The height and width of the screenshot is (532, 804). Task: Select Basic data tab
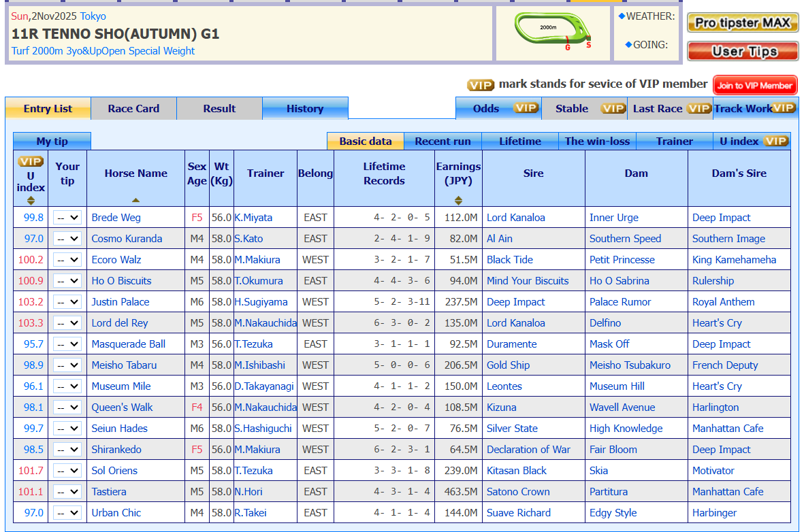click(x=366, y=141)
